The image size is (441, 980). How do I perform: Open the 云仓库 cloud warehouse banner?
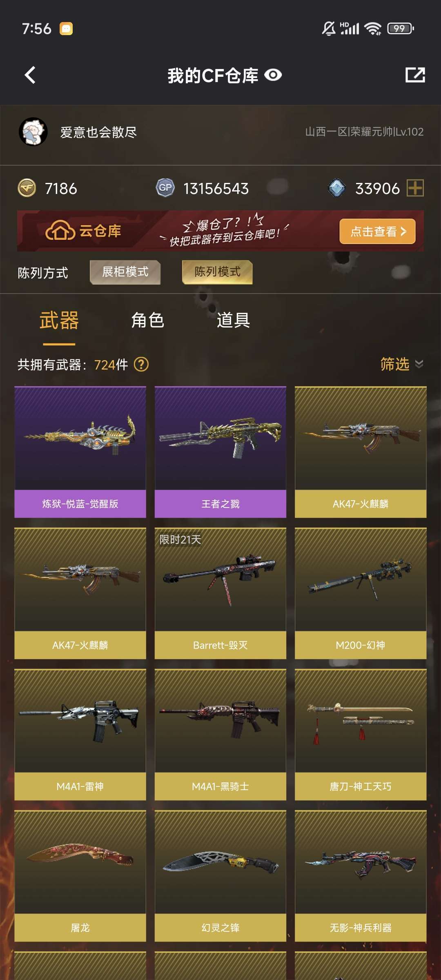[220, 231]
